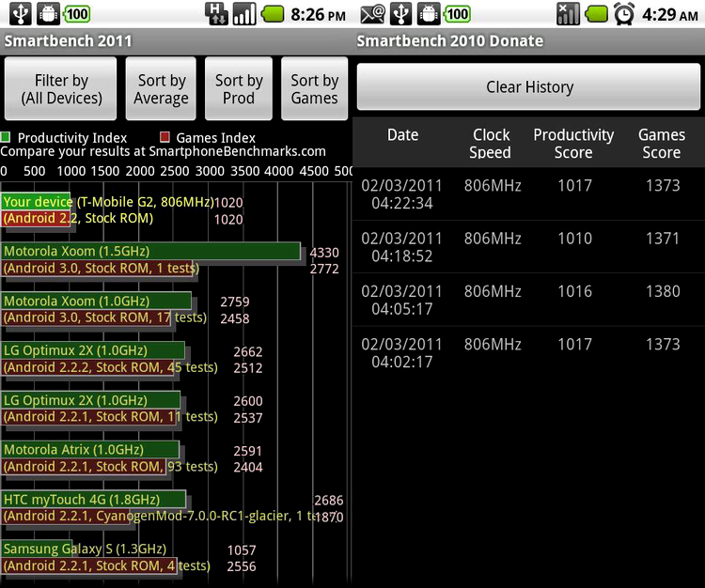Tap Android debug icon in right screen status bar

tap(429, 14)
